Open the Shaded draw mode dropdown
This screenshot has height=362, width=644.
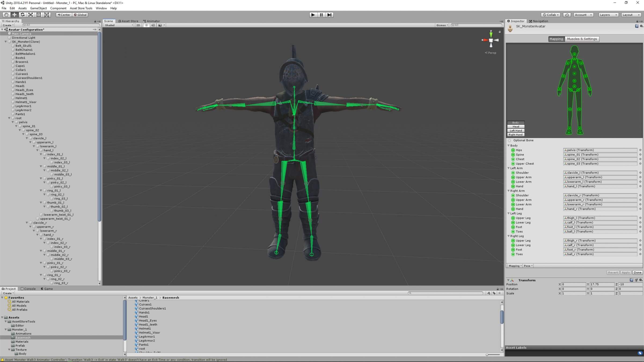[119, 25]
